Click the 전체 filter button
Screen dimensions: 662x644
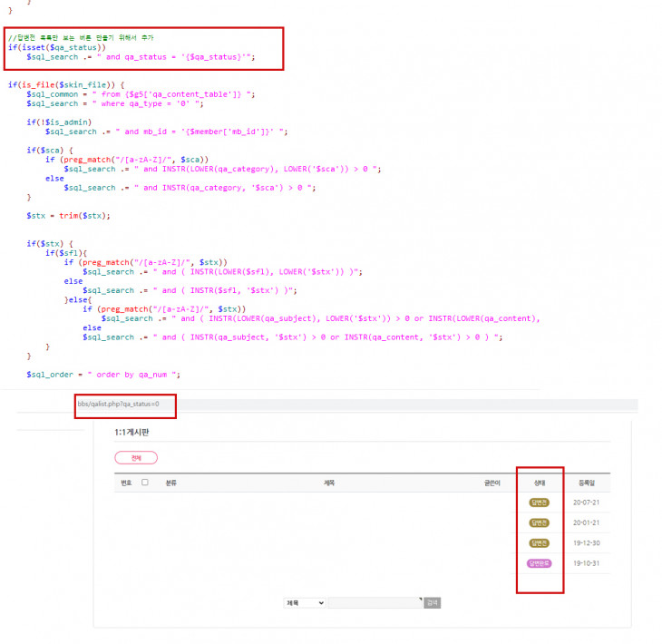pyautogui.click(x=136, y=458)
